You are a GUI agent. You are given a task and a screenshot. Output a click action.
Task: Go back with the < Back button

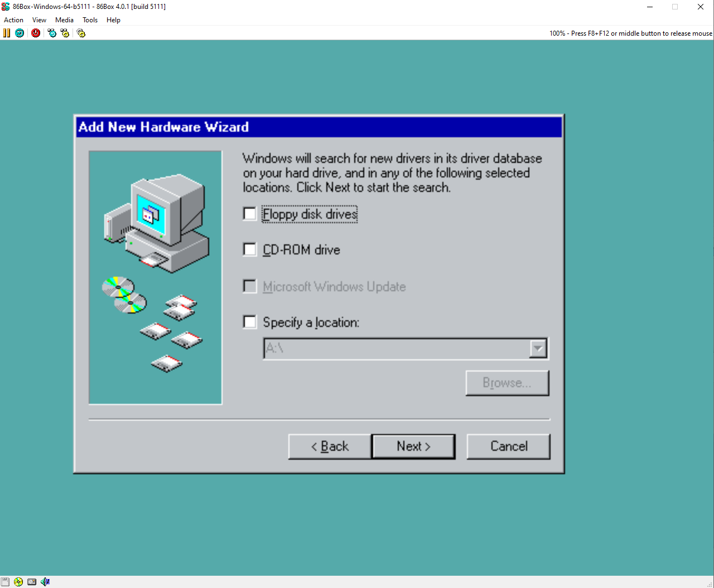(330, 446)
